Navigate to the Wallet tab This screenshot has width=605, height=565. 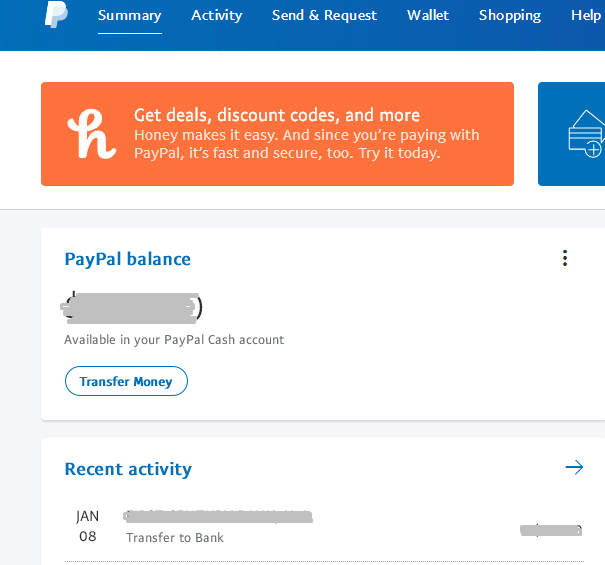(x=428, y=15)
